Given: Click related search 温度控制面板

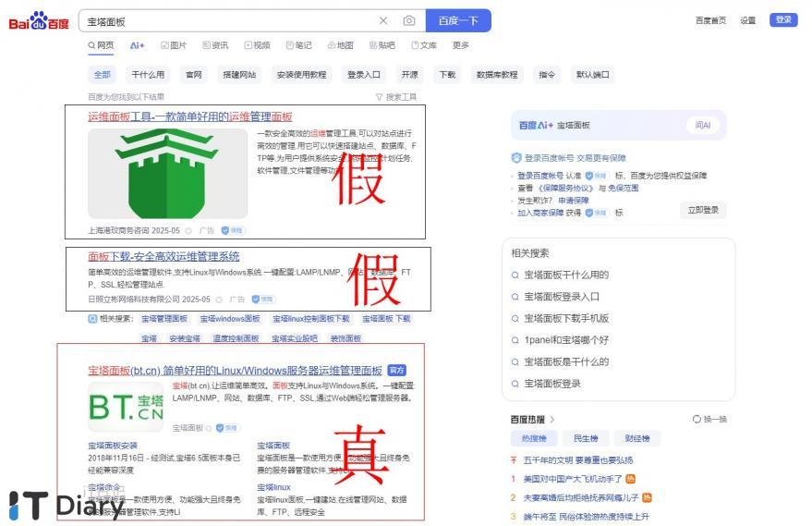Looking at the screenshot, I should pyautogui.click(x=236, y=338).
